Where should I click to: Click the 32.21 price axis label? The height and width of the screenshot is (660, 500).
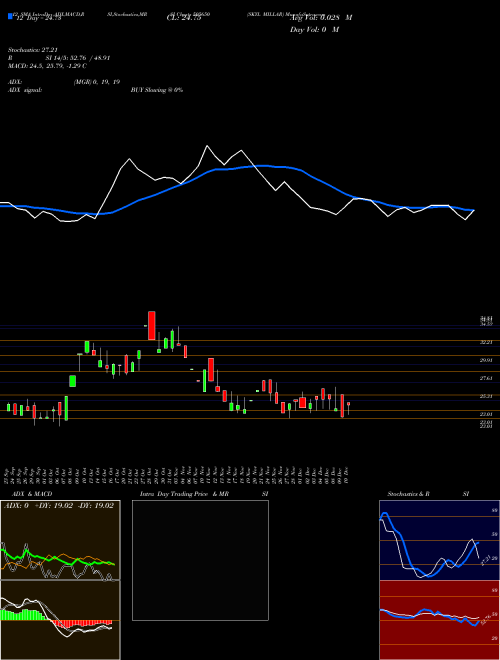tap(486, 343)
